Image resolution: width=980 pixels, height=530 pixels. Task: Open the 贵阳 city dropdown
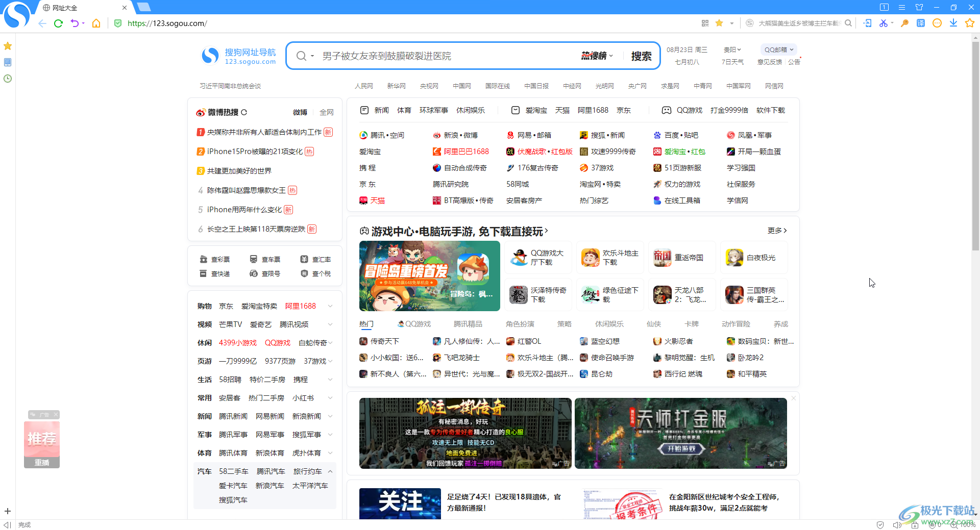click(x=732, y=49)
